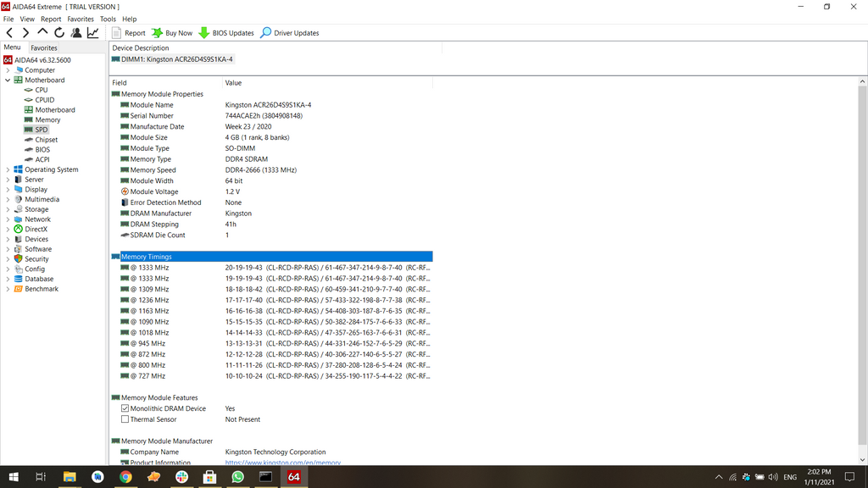Image resolution: width=868 pixels, height=488 pixels.
Task: Select the @ 727 MHz timing row
Action: click(272, 376)
